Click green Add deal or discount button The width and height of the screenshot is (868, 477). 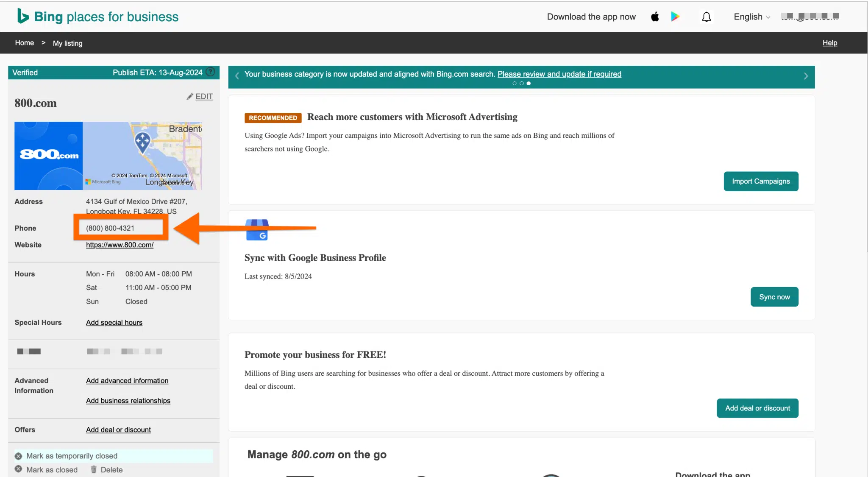[x=757, y=408]
